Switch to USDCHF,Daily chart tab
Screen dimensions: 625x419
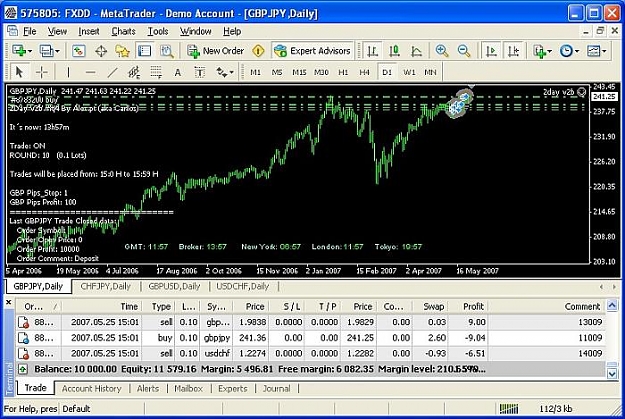[x=243, y=286]
